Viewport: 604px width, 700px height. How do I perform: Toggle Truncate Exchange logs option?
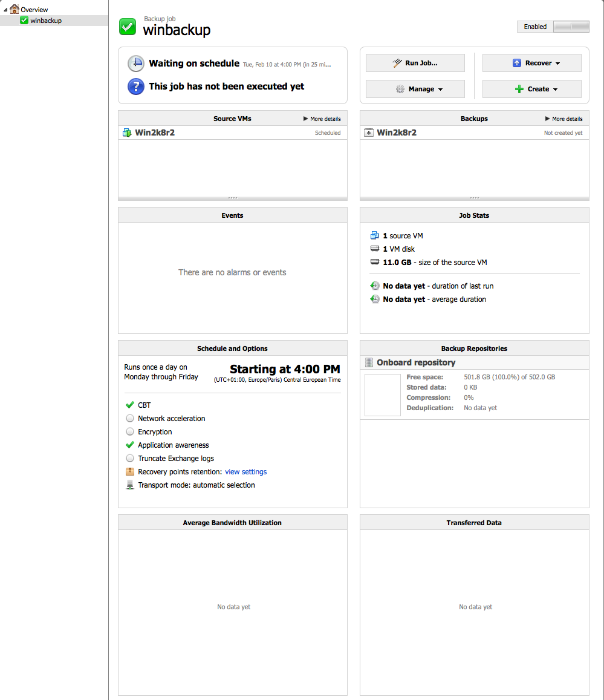[130, 458]
